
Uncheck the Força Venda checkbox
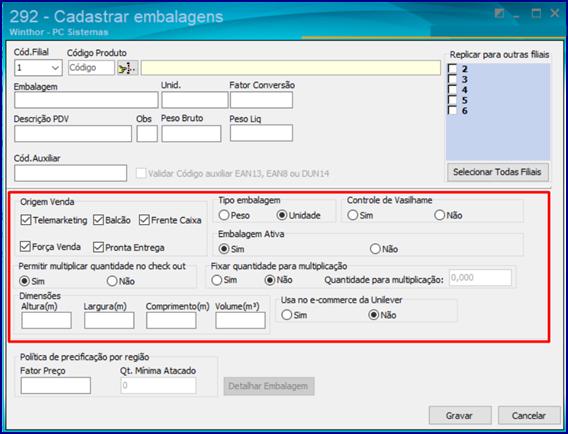coord(25,247)
